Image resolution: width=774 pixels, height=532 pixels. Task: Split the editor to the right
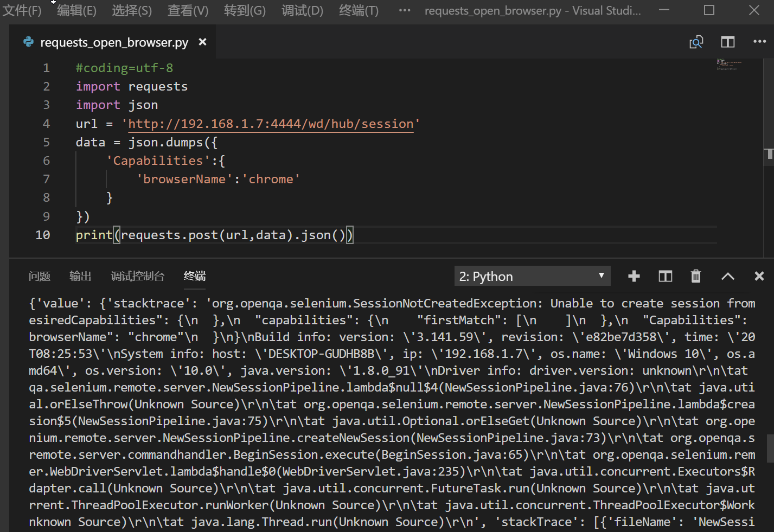(x=728, y=42)
